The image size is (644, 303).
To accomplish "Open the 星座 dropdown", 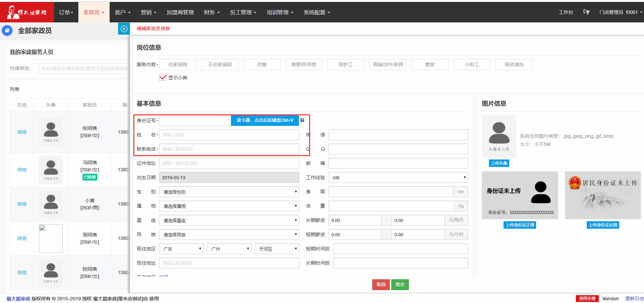I will pyautogui.click(x=229, y=220).
